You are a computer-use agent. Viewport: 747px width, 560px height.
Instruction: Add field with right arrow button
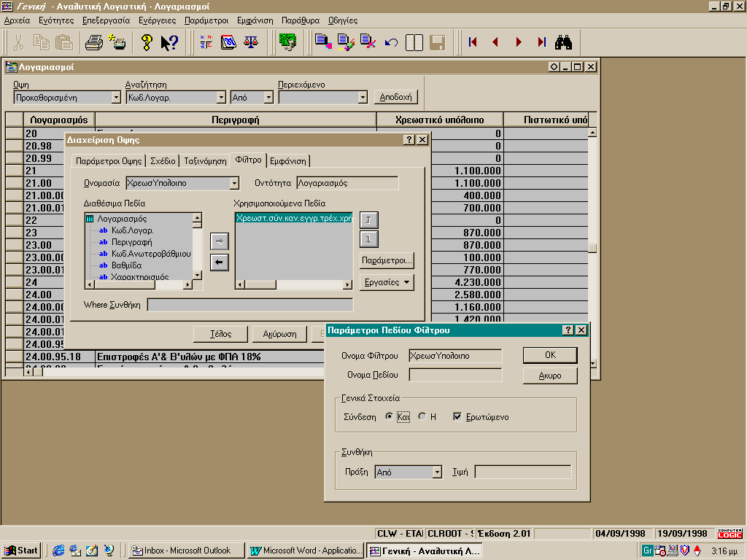[219, 241]
